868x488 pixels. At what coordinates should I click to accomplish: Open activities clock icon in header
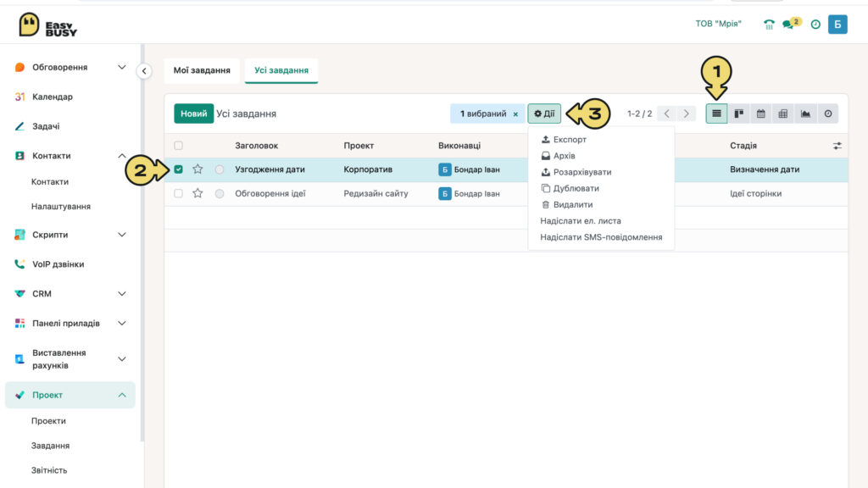[815, 25]
